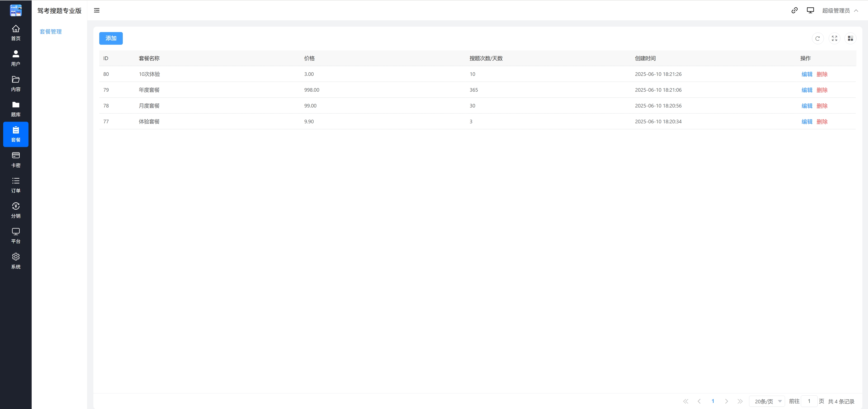Go to the first page double-arrow
868x409 pixels.
pyautogui.click(x=686, y=401)
